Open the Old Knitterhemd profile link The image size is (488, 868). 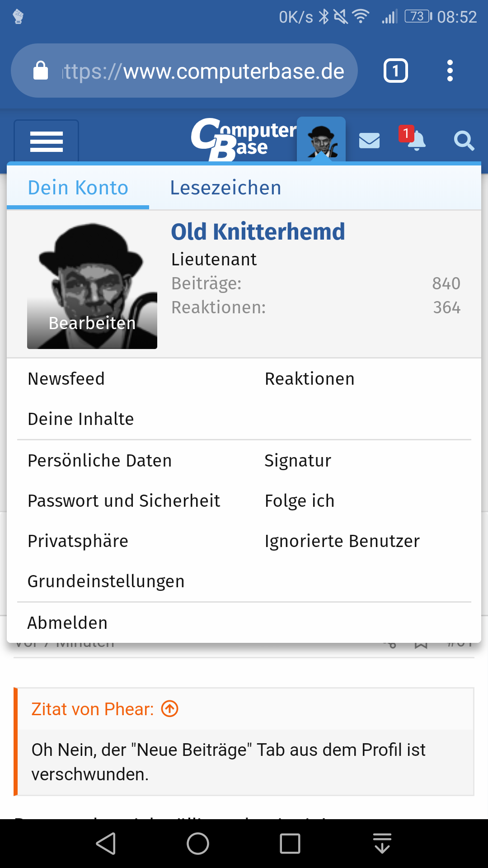click(x=258, y=231)
